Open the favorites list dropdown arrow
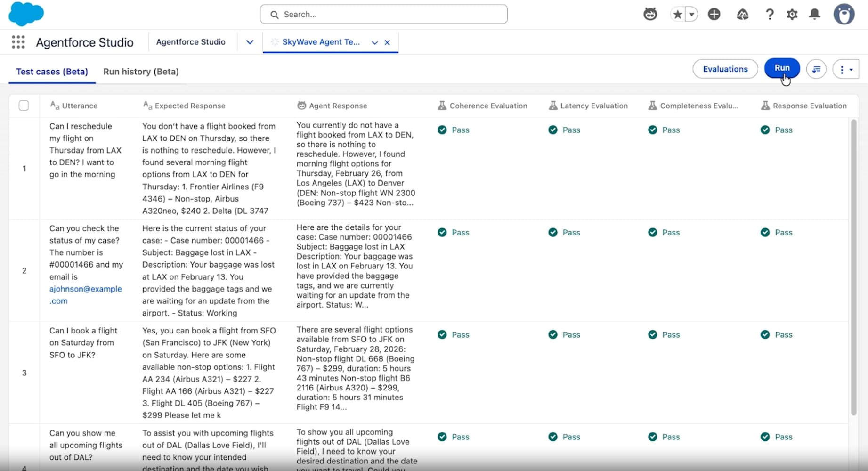This screenshot has height=471, width=868. click(x=691, y=15)
